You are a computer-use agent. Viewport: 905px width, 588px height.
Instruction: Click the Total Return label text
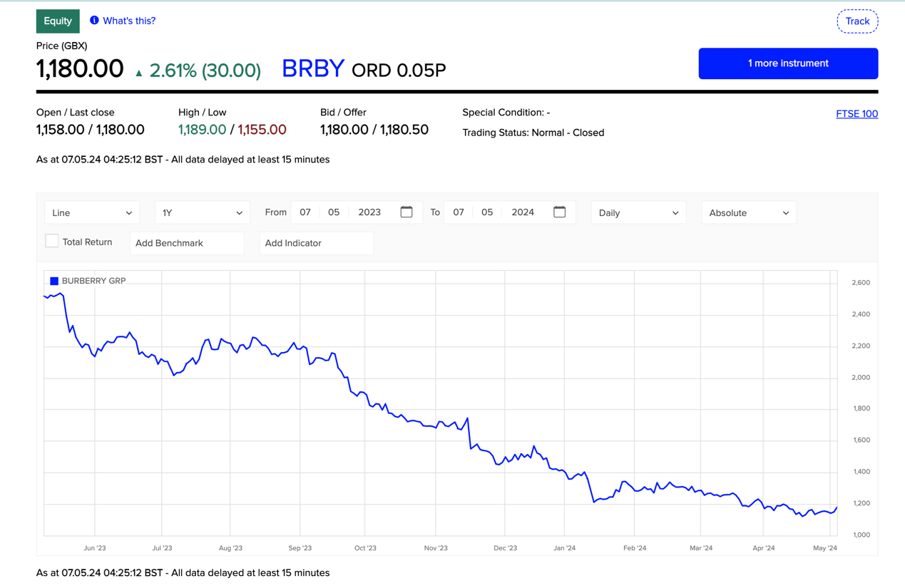(x=87, y=242)
